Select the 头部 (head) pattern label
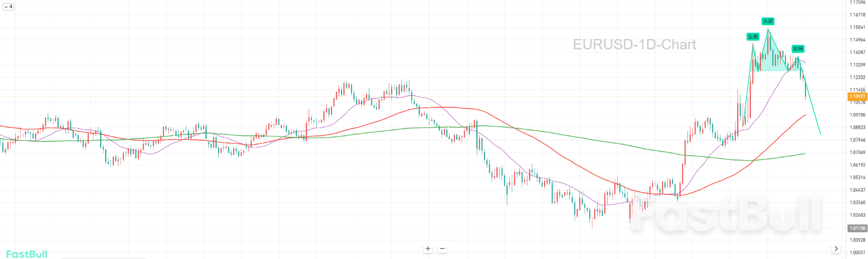This screenshot has height=259, width=868. click(x=768, y=21)
